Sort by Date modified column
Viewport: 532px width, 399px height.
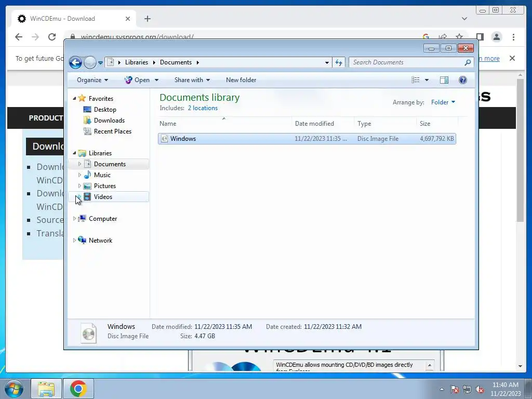[323, 124]
